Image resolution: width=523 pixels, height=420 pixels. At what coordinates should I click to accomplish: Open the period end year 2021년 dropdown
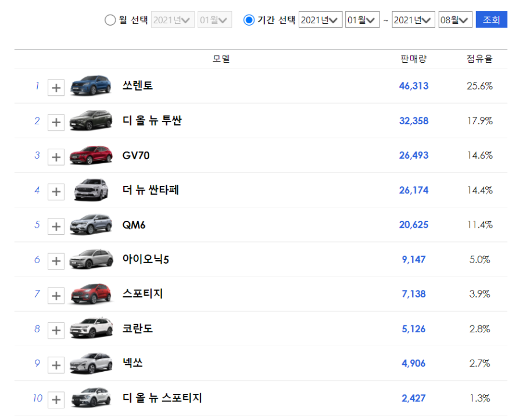413,20
